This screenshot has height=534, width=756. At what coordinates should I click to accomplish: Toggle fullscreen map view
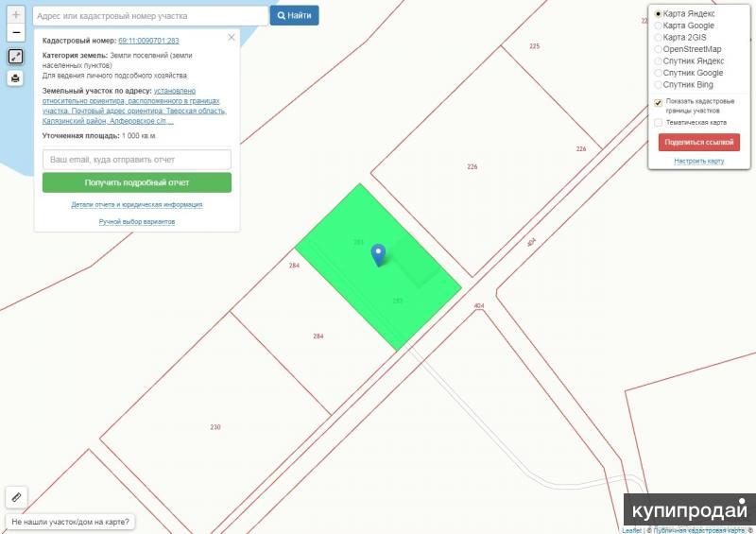coord(16,57)
